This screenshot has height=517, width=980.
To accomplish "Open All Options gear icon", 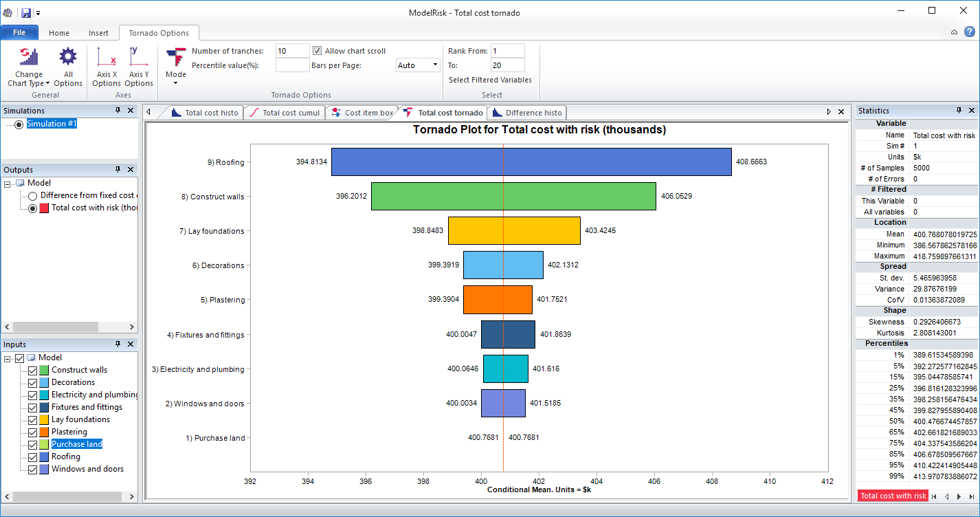I will tap(68, 67).
